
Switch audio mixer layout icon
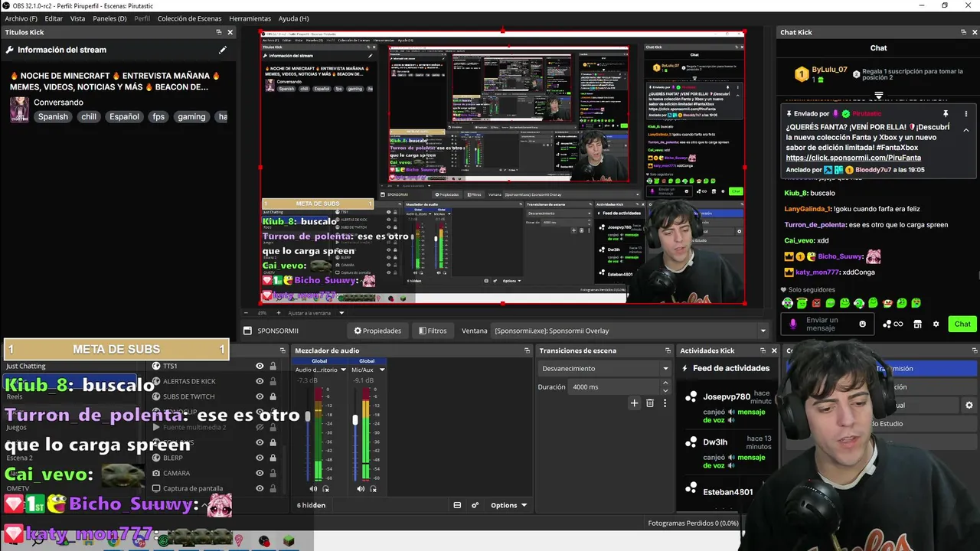pos(457,505)
